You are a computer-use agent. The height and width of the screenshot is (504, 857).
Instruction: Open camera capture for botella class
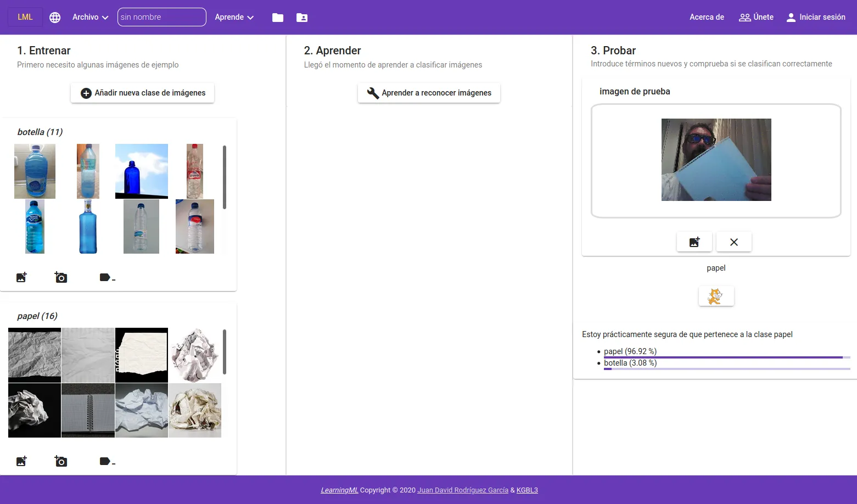[61, 277]
